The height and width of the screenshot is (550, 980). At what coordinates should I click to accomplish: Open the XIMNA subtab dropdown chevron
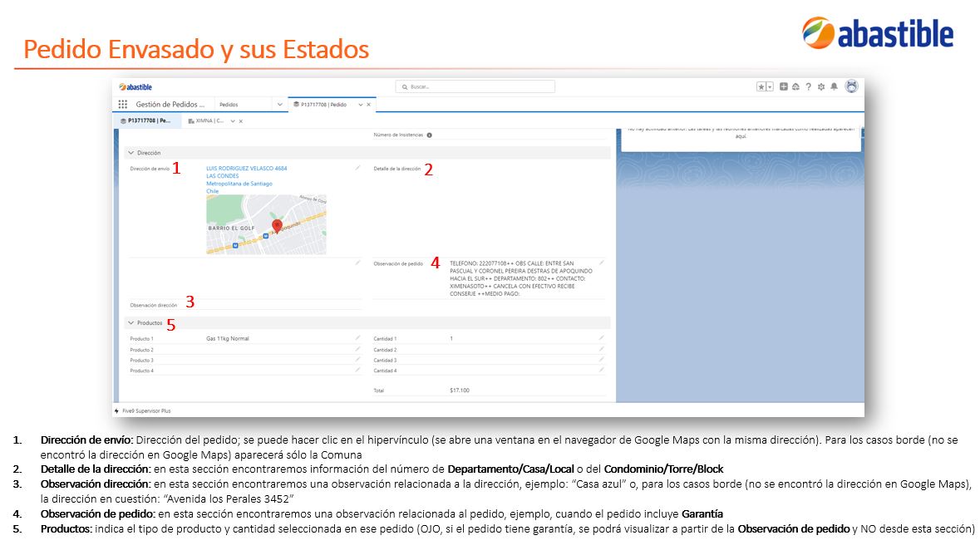click(233, 121)
